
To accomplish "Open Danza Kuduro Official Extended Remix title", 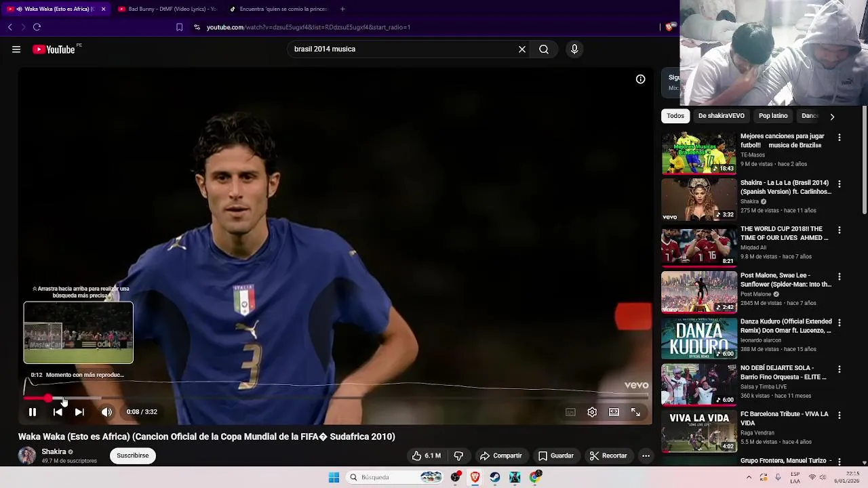I will 786,326.
